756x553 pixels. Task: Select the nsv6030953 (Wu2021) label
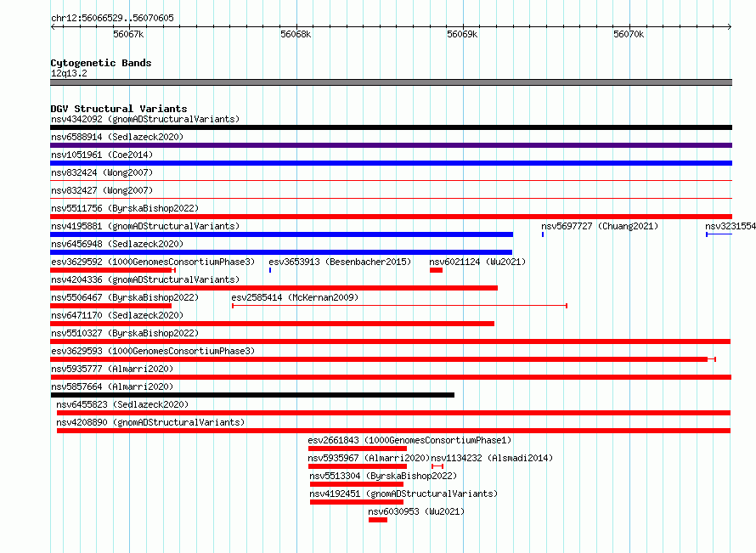[x=416, y=511]
